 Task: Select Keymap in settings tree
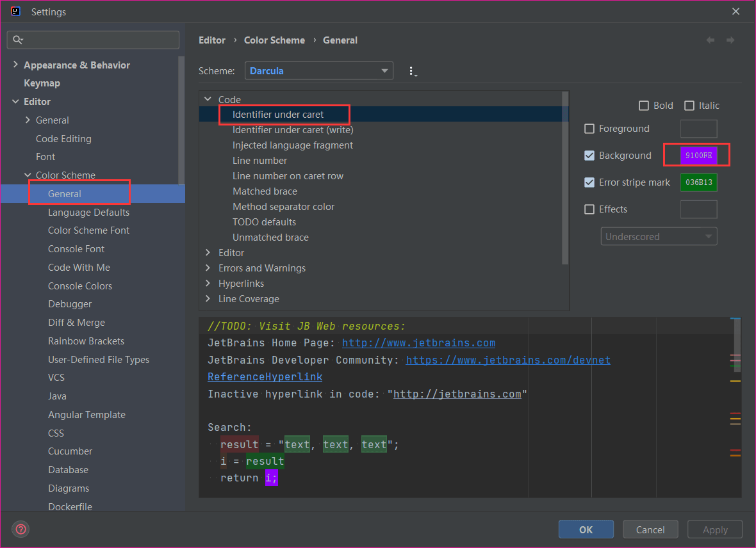coord(42,83)
